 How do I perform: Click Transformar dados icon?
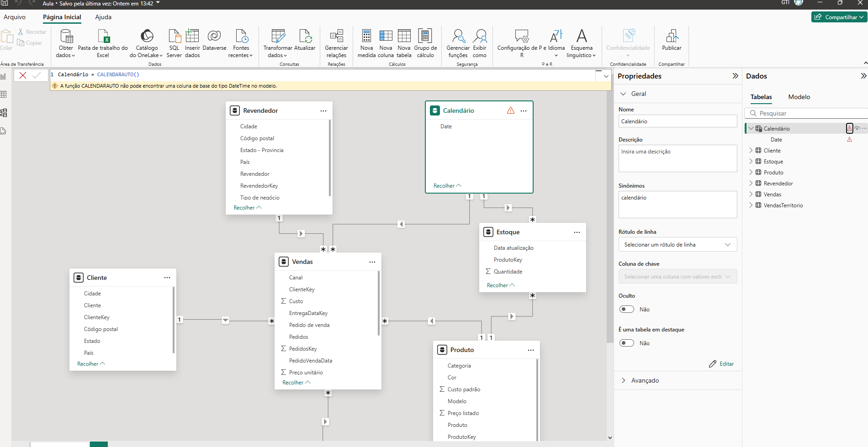(x=278, y=36)
